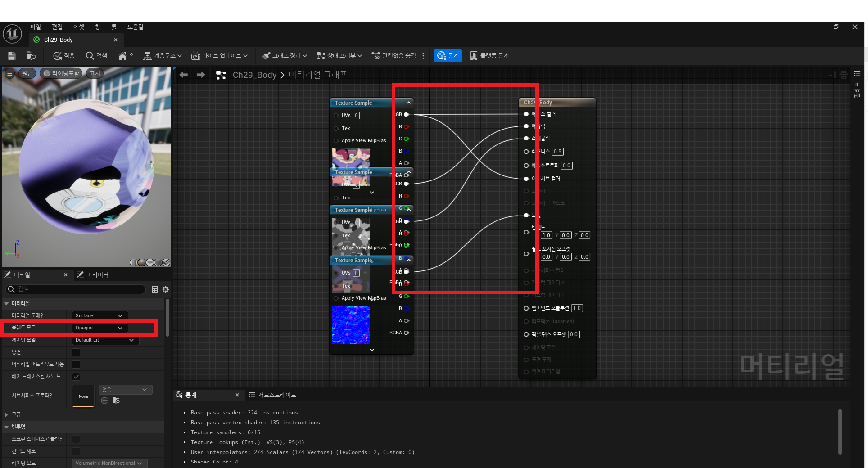
Task: Open the viewport hamburger options menu
Action: point(9,73)
